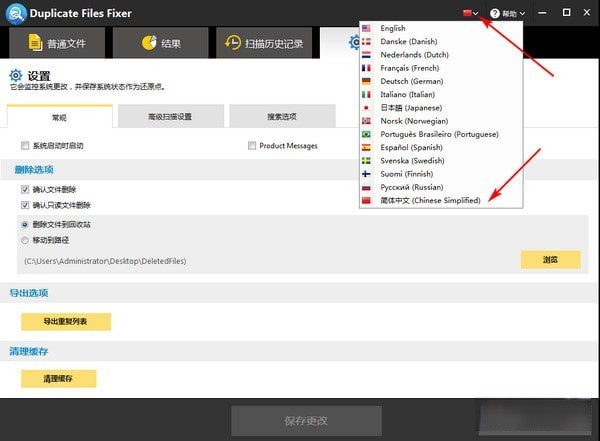Viewport: 600px width, 441px height.
Task: Click the Duplicate Files Fixer logo icon
Action: coord(16,13)
